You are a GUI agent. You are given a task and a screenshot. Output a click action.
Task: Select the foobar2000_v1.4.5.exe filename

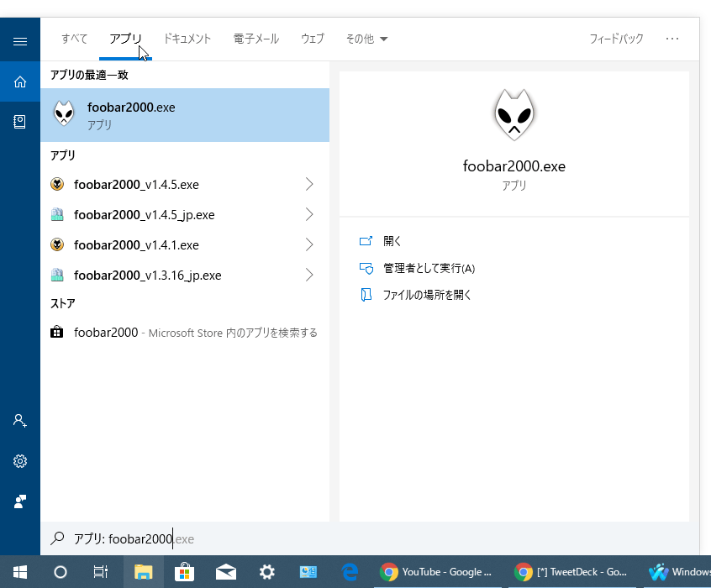136,185
